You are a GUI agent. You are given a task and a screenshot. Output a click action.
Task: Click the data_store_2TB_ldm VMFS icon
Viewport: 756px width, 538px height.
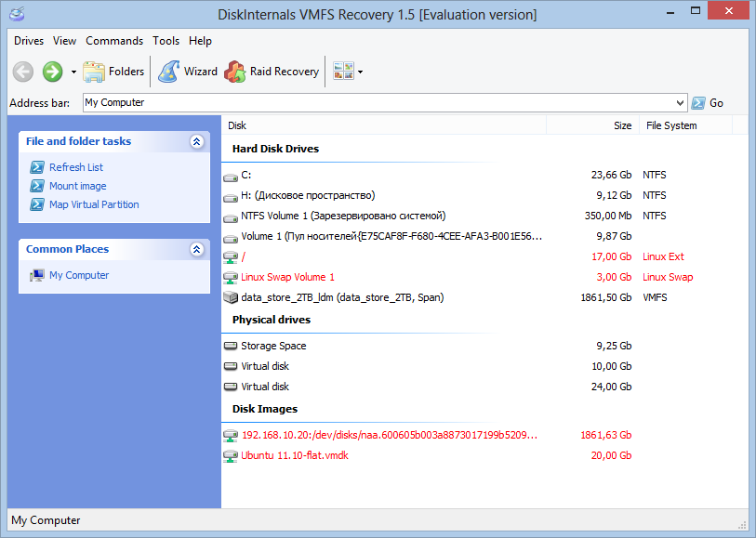pos(231,297)
